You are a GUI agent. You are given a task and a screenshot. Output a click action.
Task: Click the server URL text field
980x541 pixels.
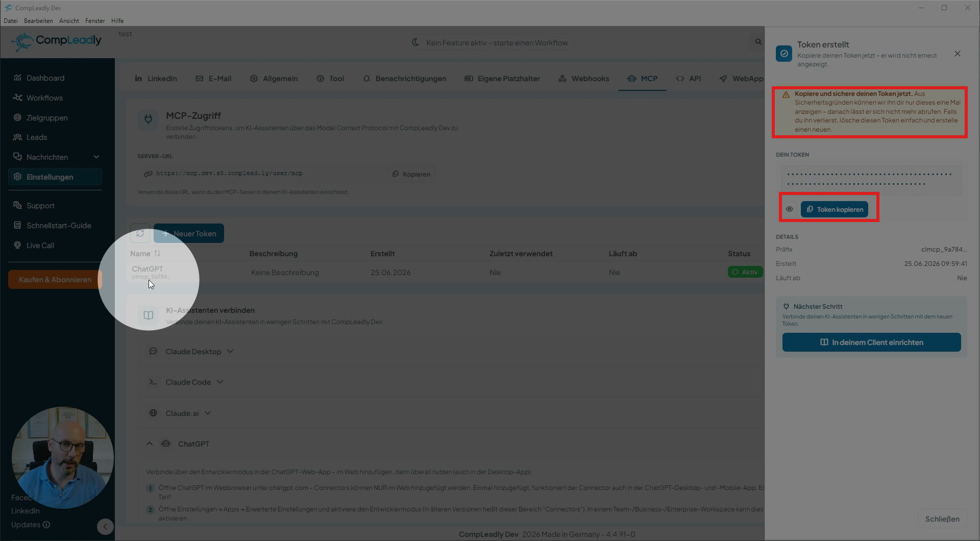coord(260,174)
